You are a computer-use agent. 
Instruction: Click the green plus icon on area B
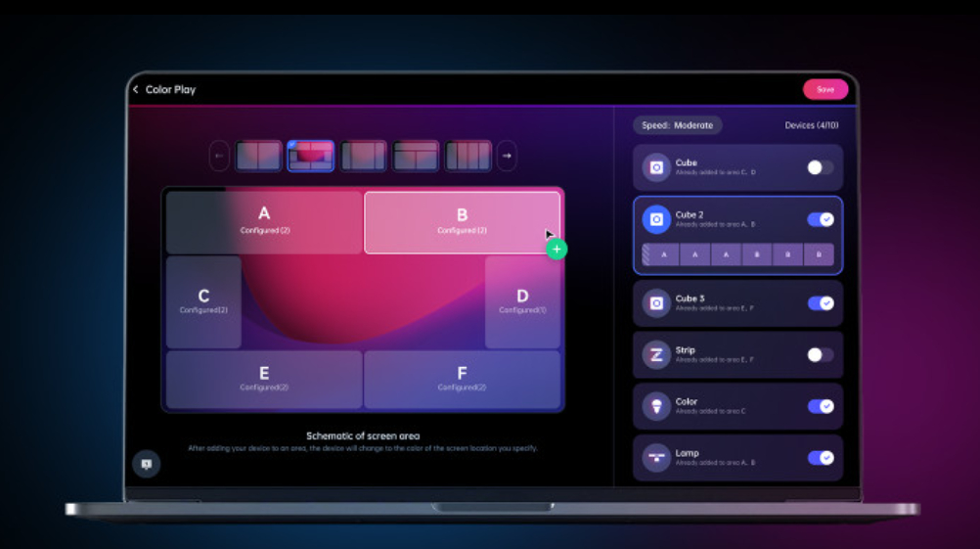(557, 250)
